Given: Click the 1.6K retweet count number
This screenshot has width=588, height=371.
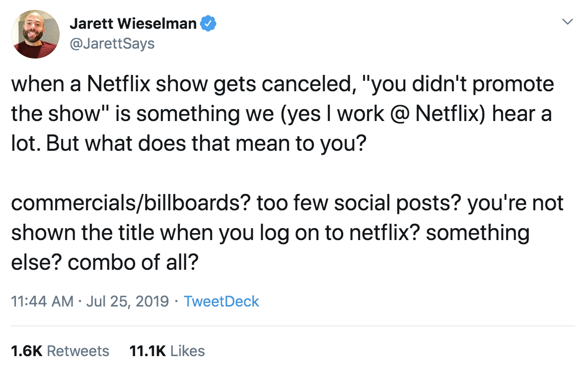Looking at the screenshot, I should pyautogui.click(x=27, y=351).
